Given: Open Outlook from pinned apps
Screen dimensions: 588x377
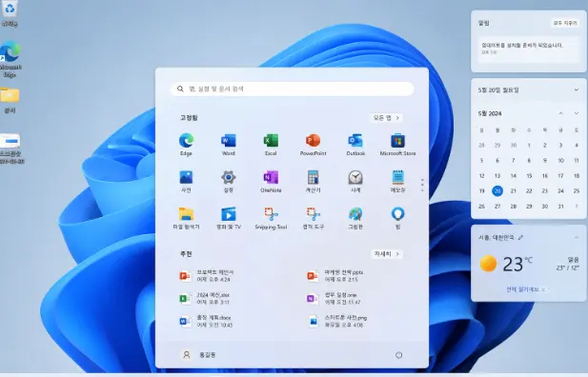Looking at the screenshot, I should pos(355,145).
